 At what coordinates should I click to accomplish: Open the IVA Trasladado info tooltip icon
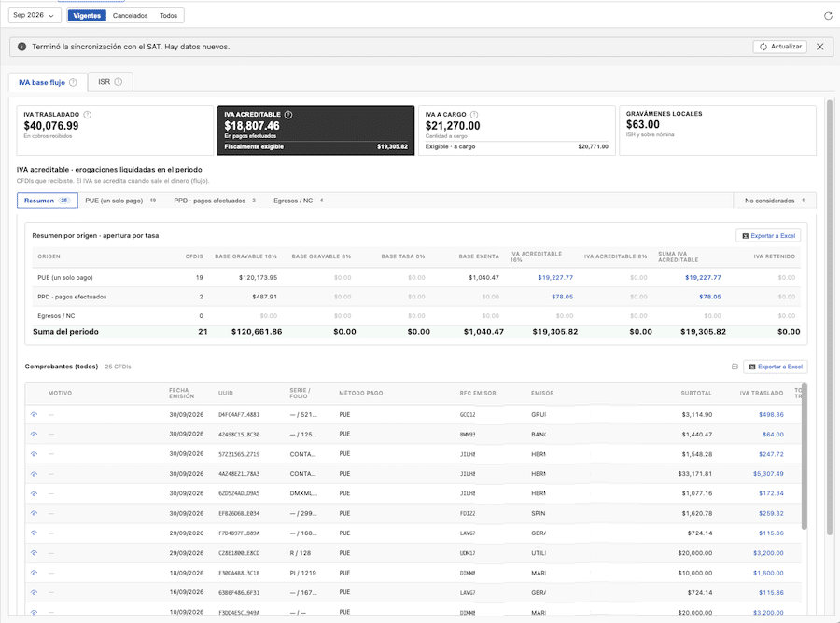(x=88, y=115)
